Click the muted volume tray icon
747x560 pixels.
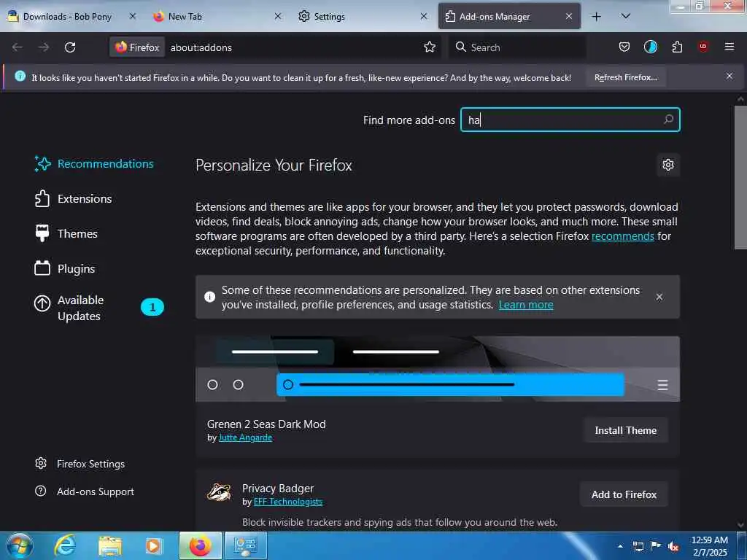(x=673, y=546)
